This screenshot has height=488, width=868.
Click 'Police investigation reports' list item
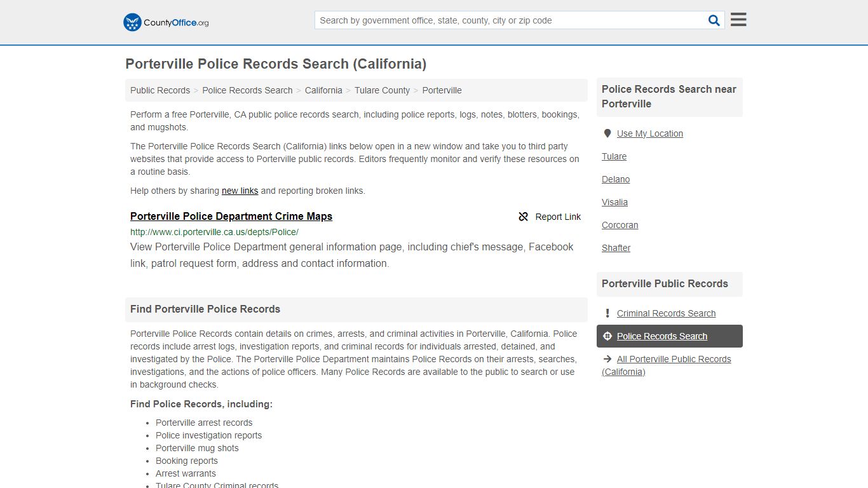pyautogui.click(x=208, y=435)
